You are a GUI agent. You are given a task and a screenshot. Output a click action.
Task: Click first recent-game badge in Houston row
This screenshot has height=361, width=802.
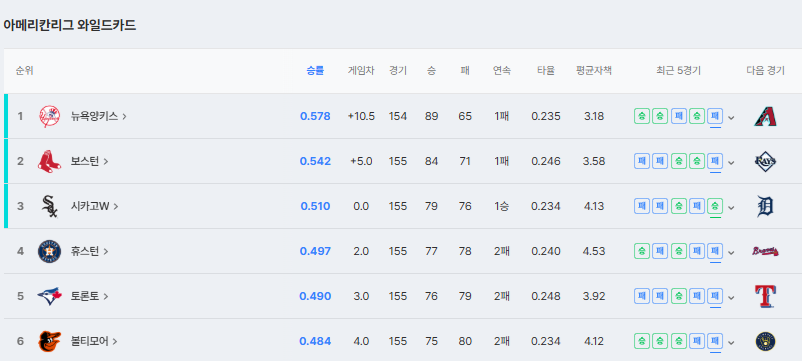pos(642,252)
